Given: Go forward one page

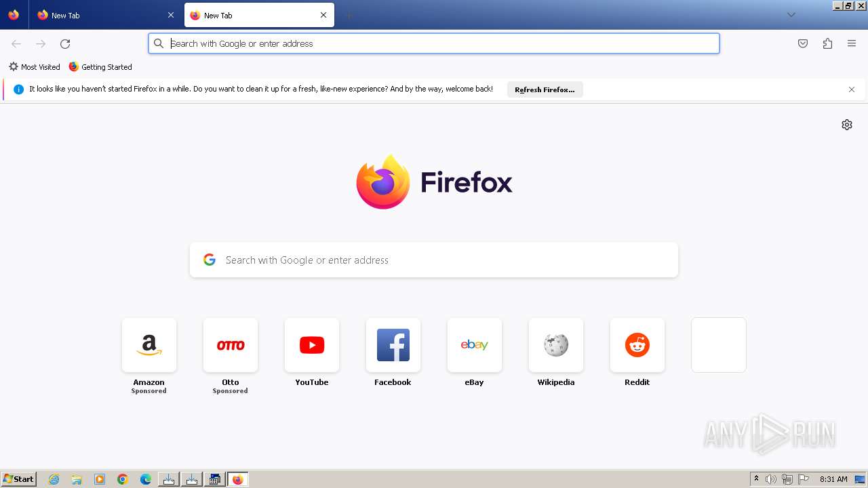Looking at the screenshot, I should [x=41, y=43].
